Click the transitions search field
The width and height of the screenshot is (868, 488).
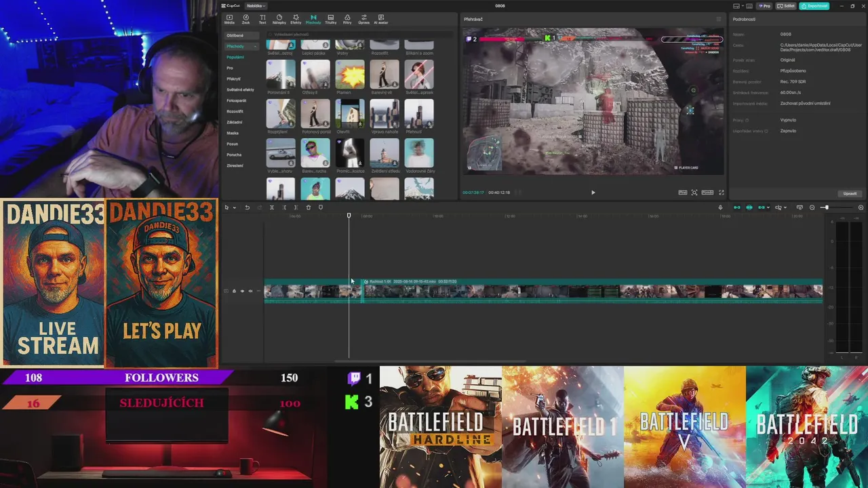click(359, 35)
